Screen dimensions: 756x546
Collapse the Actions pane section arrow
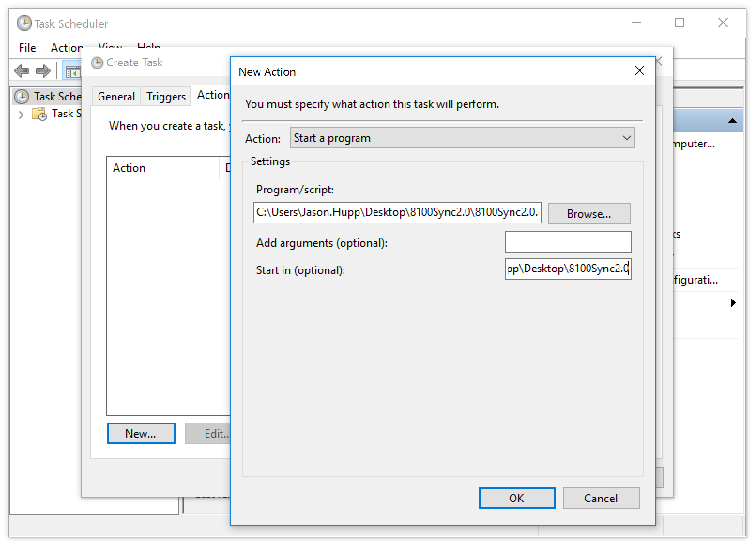point(732,121)
